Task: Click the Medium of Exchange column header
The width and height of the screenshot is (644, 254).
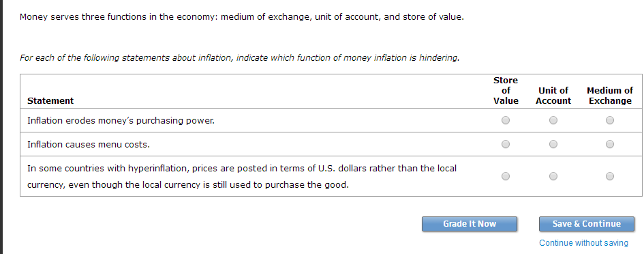Action: [x=610, y=96]
